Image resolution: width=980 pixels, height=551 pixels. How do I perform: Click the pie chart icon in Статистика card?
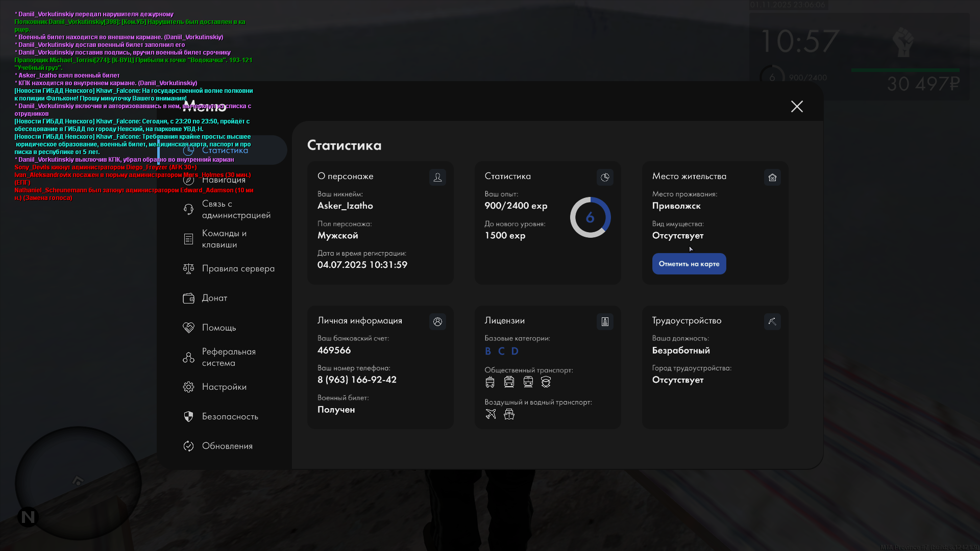(x=605, y=178)
